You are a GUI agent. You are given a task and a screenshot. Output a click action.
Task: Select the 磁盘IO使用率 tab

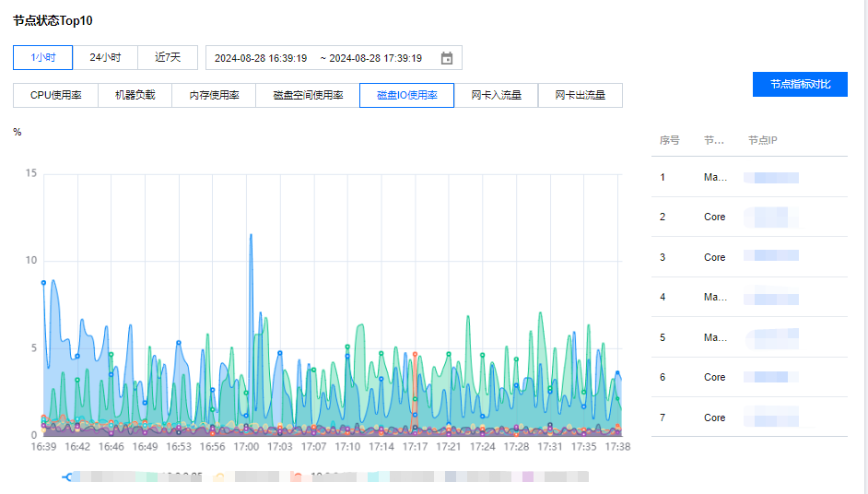(x=406, y=95)
